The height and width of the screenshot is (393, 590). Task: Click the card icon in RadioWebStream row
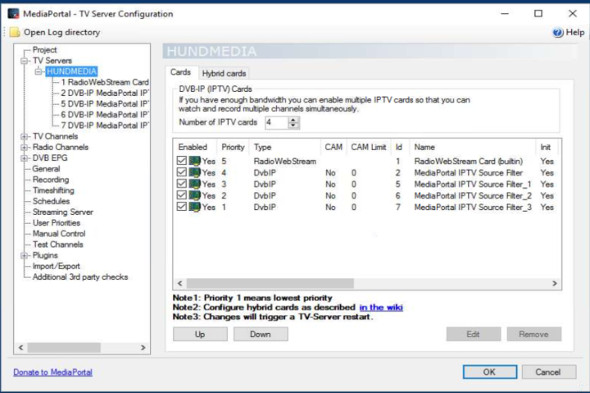click(x=195, y=161)
